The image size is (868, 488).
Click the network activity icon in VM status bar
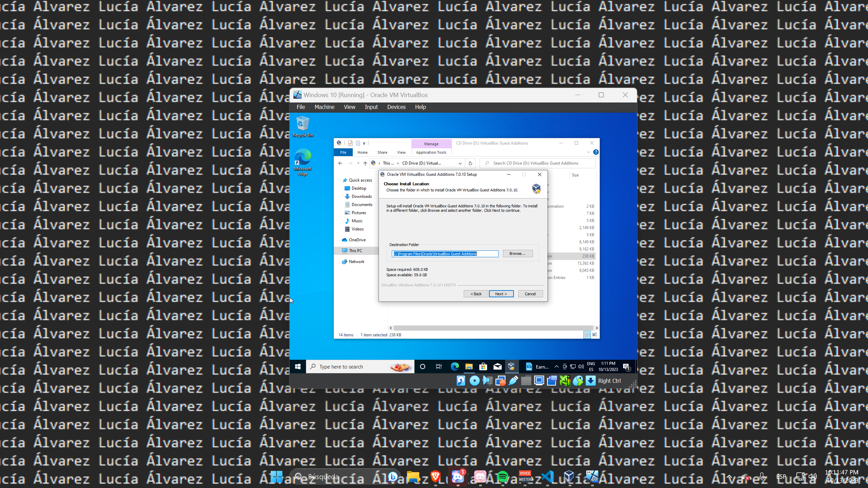(501, 381)
